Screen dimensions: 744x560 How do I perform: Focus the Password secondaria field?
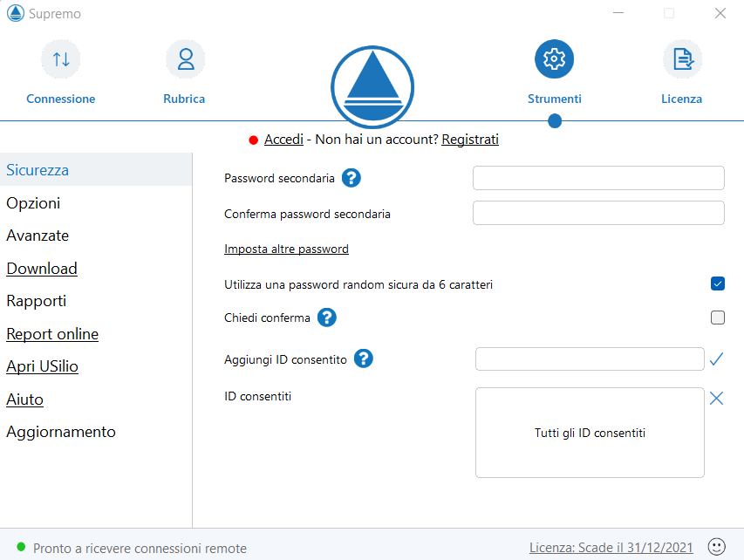pyautogui.click(x=598, y=178)
